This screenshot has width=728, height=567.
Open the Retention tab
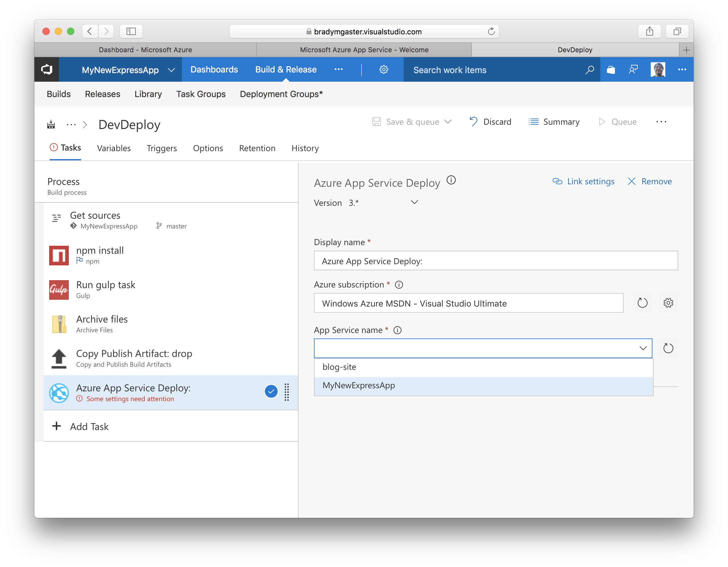point(257,148)
